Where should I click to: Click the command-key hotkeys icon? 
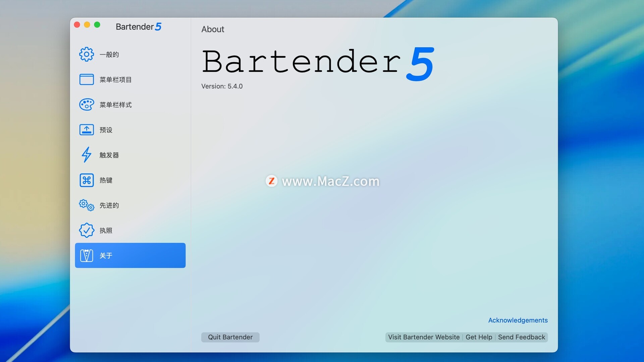[87, 180]
